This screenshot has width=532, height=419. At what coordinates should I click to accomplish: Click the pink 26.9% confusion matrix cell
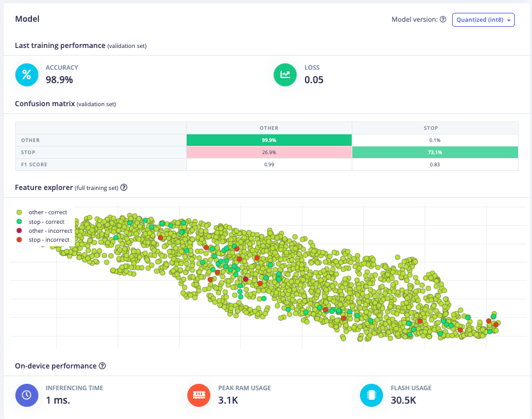[269, 152]
